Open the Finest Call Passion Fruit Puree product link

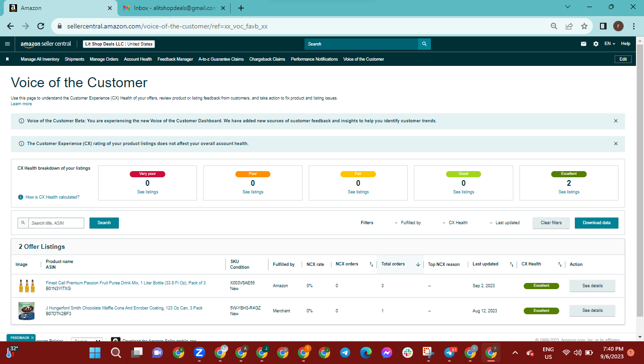pos(125,283)
